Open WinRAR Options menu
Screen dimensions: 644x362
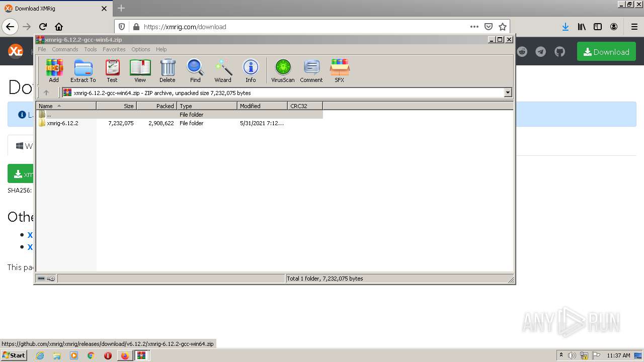tap(141, 49)
